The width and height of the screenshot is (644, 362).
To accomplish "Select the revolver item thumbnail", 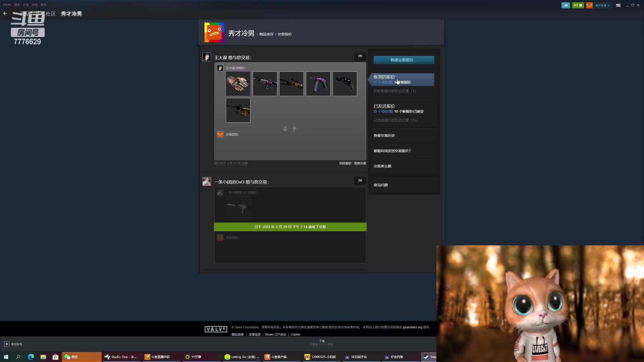I will (x=344, y=84).
